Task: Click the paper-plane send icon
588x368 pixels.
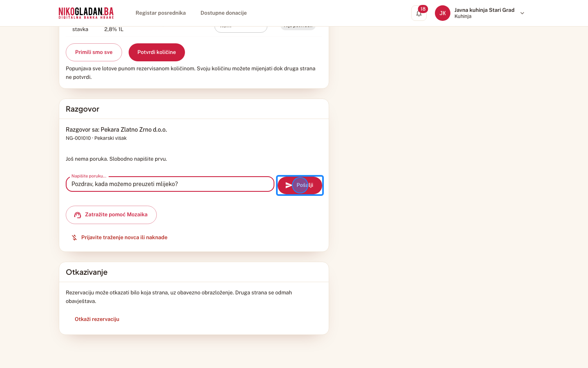Action: (x=289, y=185)
